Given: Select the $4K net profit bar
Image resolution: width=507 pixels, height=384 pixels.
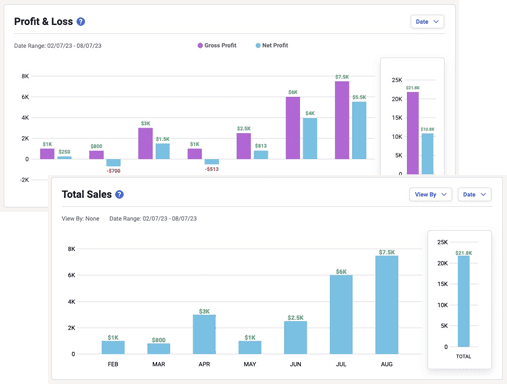Looking at the screenshot, I should (310, 138).
